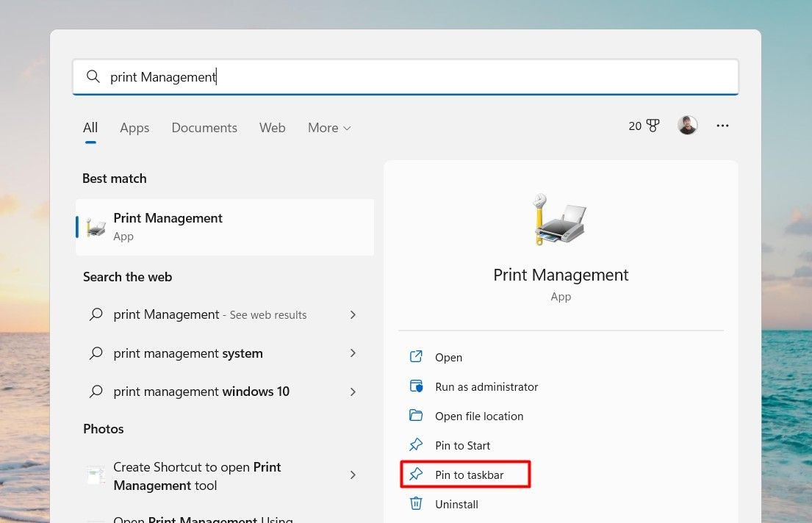Expand arrow for 'print management windows 10'
Viewport: 812px width, 523px height.
tap(353, 392)
